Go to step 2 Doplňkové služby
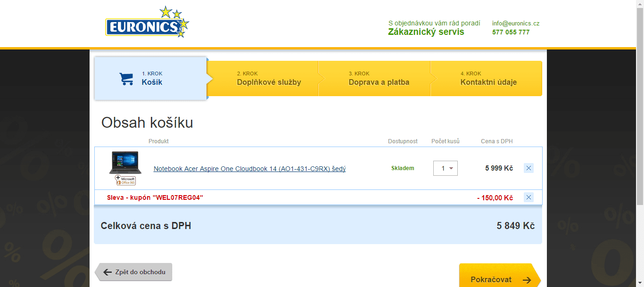 [263, 78]
